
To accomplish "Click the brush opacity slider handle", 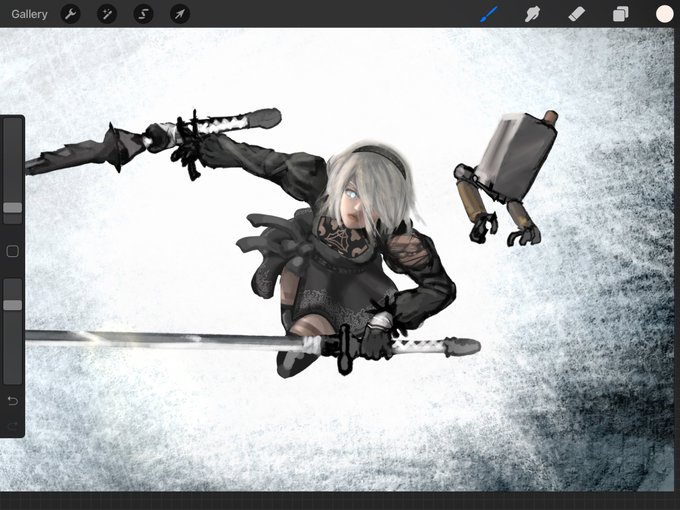I will [13, 305].
